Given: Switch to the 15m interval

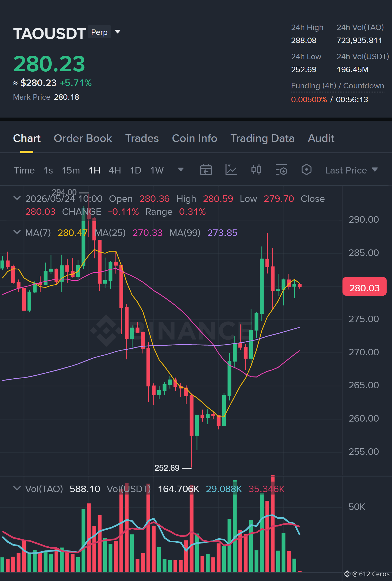Looking at the screenshot, I should point(71,170).
